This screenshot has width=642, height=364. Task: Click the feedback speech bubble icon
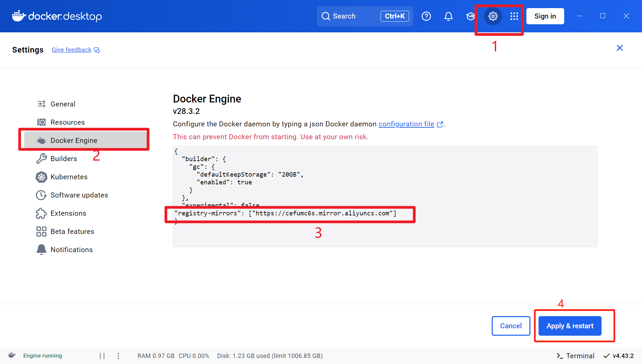click(97, 50)
